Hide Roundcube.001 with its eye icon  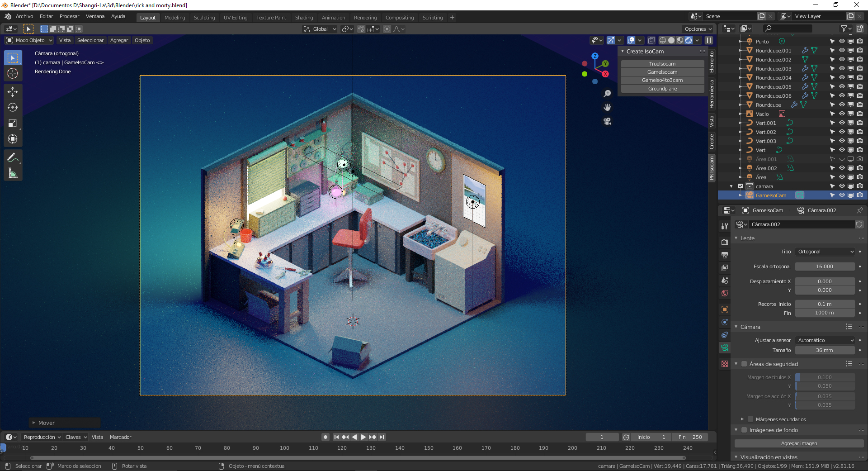(x=842, y=50)
